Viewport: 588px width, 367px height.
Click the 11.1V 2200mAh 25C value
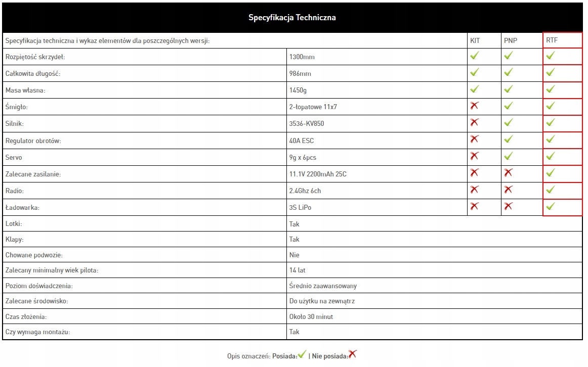tap(318, 174)
